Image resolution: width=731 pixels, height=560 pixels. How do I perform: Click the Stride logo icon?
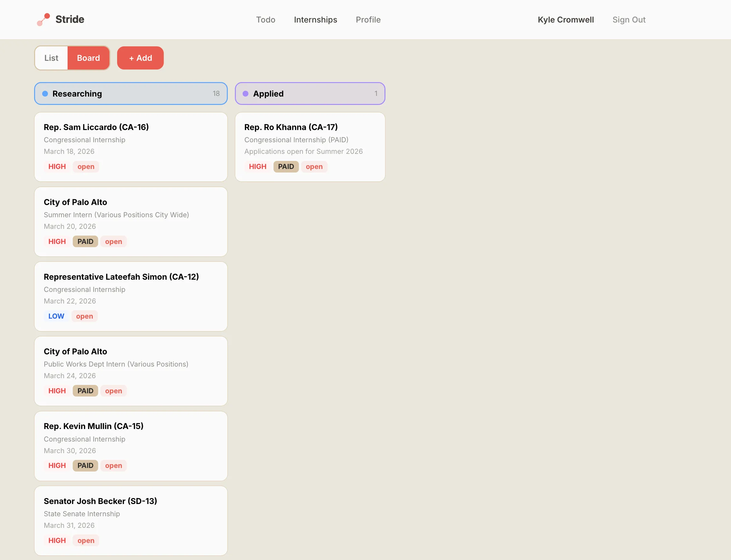pos(43,19)
